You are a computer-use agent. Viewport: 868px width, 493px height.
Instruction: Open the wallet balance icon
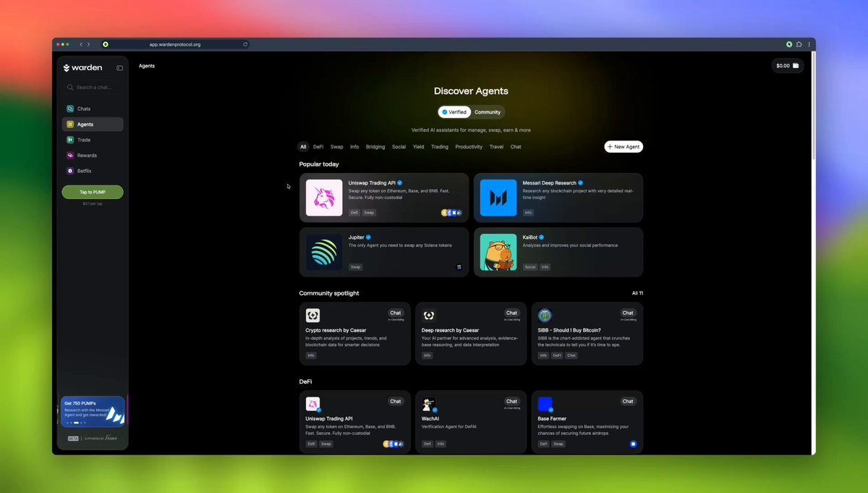click(x=796, y=66)
